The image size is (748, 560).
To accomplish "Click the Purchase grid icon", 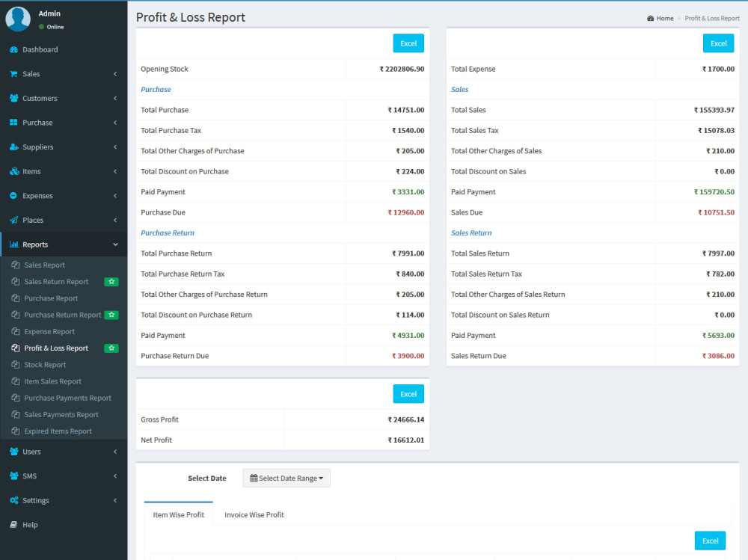I will (x=13, y=123).
